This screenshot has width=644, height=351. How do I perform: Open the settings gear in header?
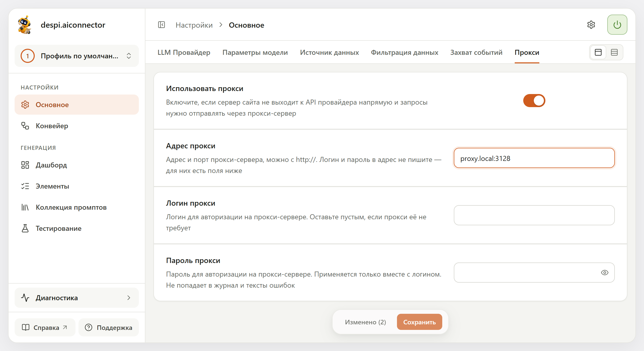[591, 25]
